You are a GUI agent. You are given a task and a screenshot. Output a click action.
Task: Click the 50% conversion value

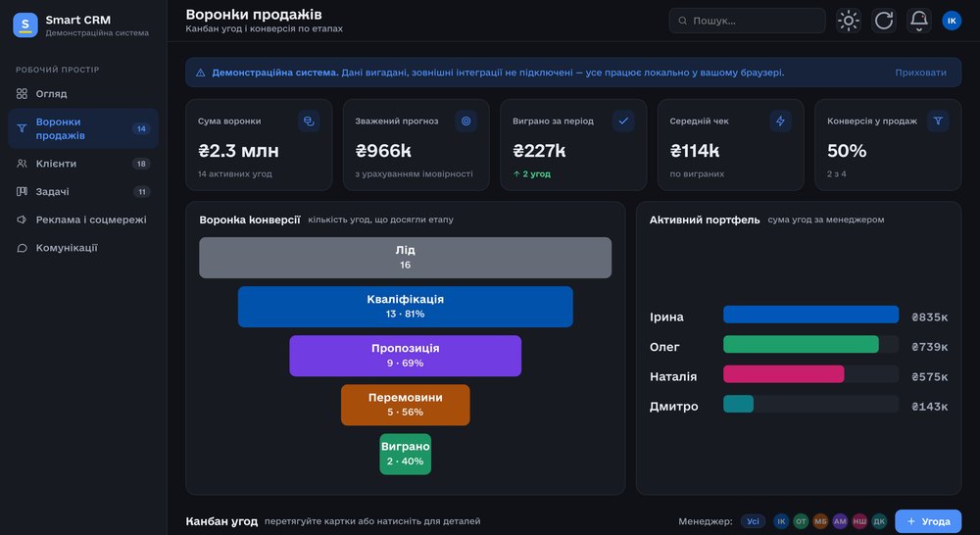(x=847, y=151)
